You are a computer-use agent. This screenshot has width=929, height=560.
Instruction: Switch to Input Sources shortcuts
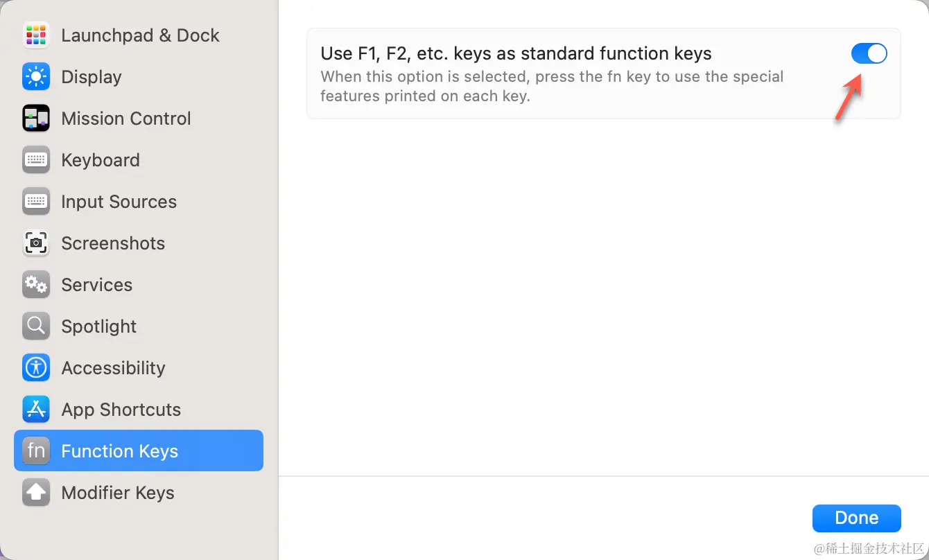[119, 202]
